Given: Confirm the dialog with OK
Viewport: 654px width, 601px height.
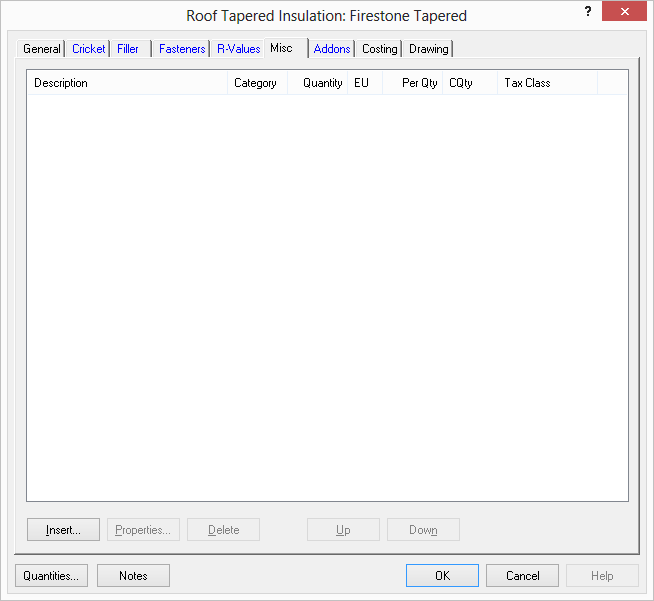Looking at the screenshot, I should coord(442,575).
